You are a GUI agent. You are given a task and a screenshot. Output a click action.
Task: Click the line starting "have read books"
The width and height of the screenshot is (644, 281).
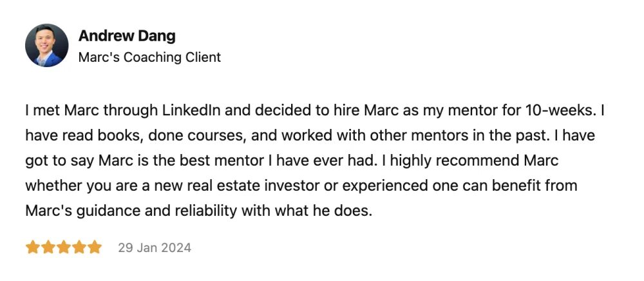310,136
